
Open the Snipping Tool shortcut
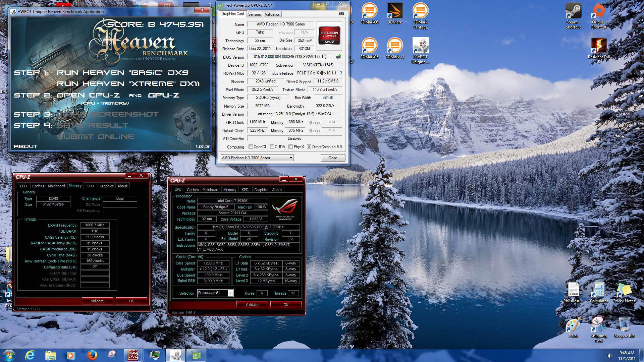click(599, 329)
